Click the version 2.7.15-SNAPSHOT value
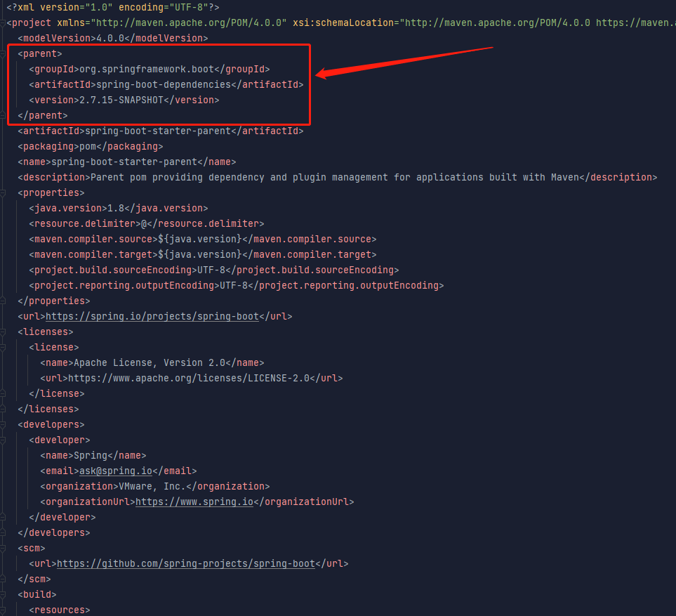 (121, 100)
